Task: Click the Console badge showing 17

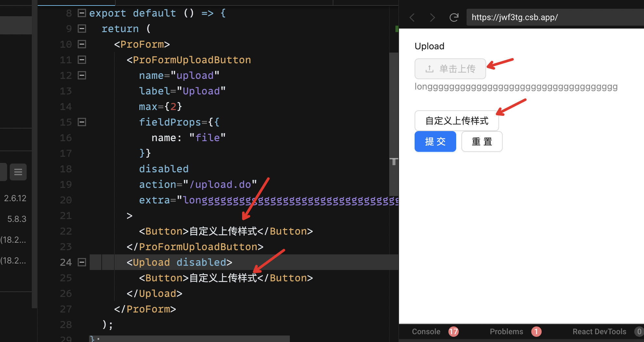Action: pos(454,331)
